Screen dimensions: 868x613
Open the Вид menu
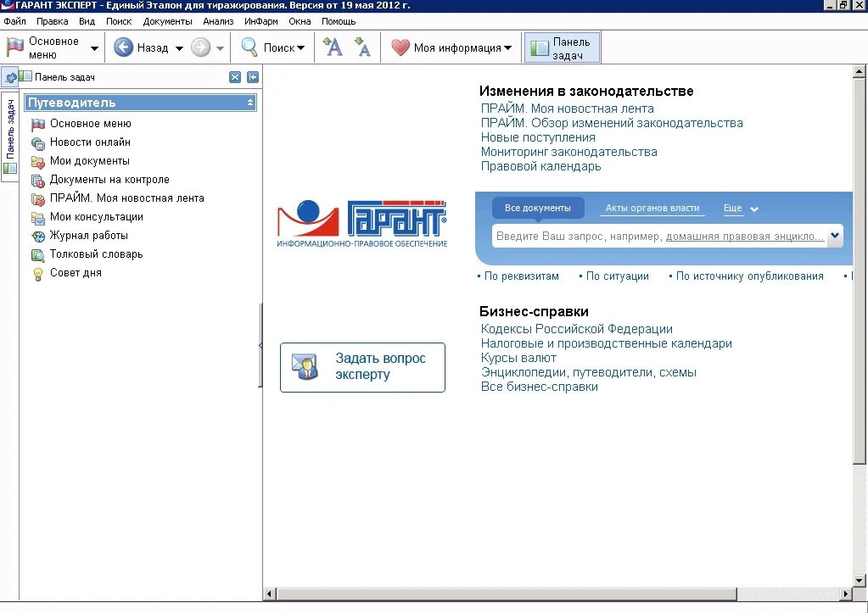[87, 21]
